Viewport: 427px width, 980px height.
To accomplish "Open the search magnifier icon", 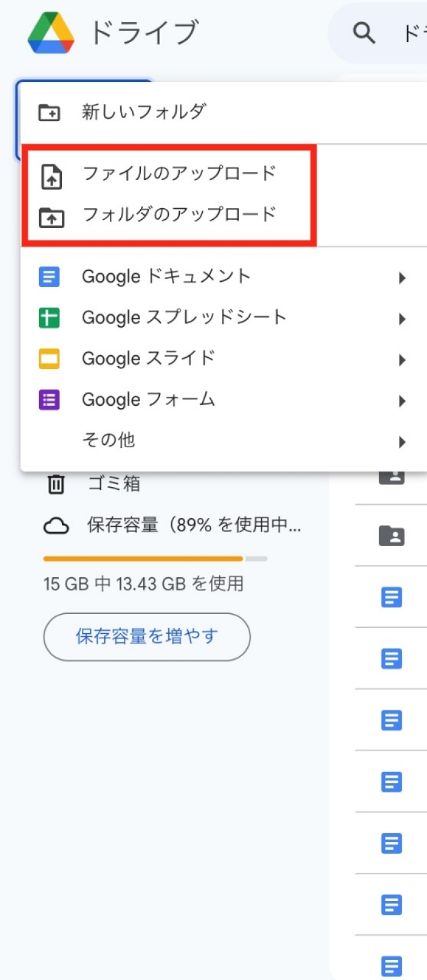I will 364,33.
